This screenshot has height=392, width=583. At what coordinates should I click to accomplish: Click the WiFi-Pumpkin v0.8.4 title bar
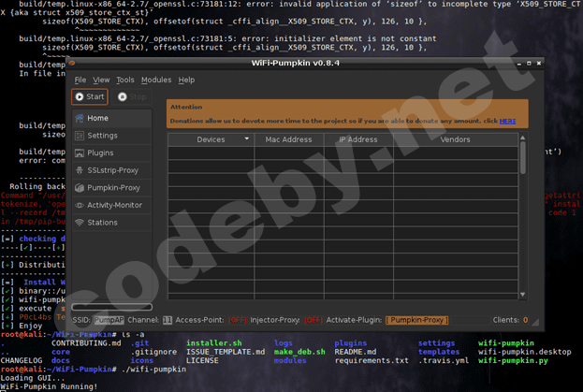point(296,64)
